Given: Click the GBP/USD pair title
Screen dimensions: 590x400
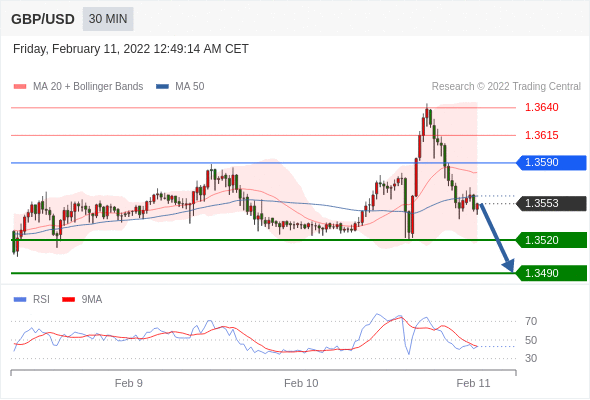Looking at the screenshot, I should click(x=43, y=19).
